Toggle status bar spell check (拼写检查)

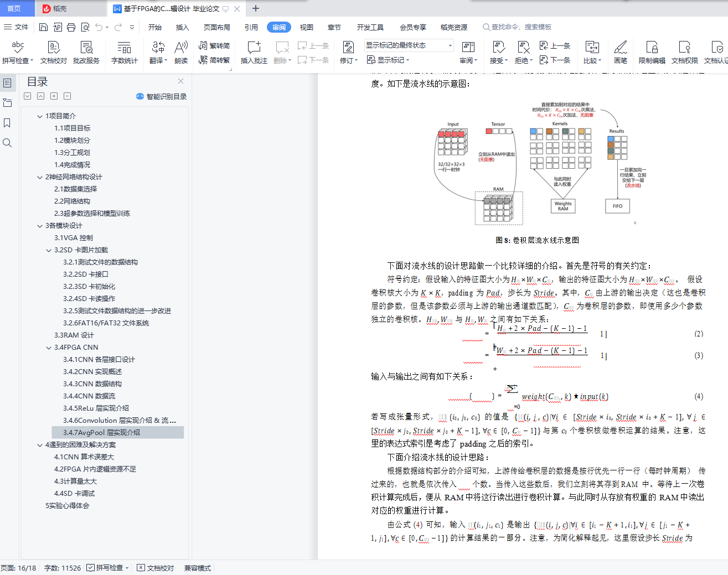pyautogui.click(x=108, y=568)
